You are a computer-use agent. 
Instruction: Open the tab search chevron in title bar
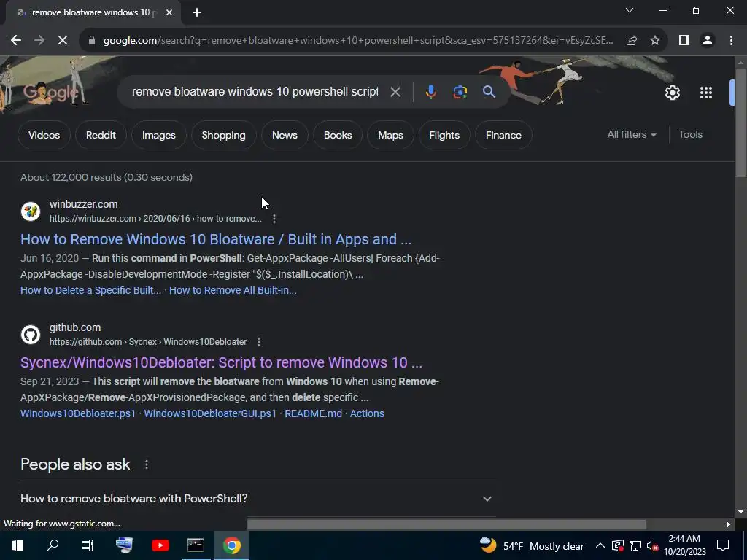coord(630,10)
